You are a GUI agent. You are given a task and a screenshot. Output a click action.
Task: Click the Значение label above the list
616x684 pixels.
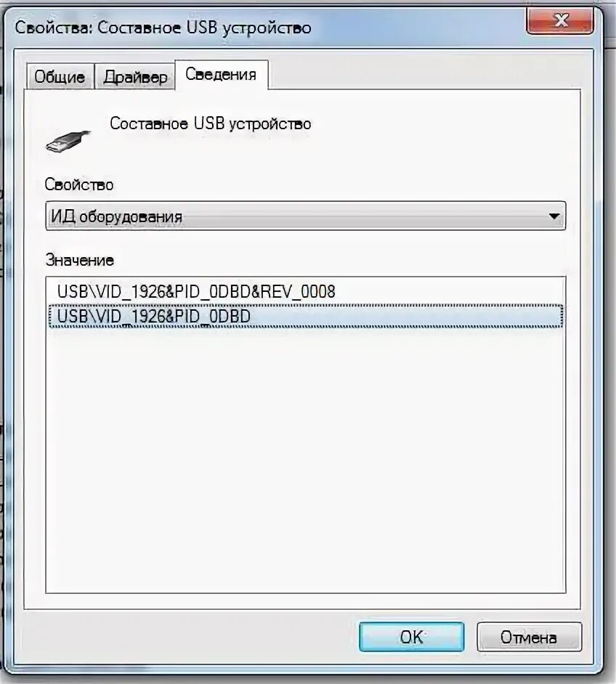(80, 260)
